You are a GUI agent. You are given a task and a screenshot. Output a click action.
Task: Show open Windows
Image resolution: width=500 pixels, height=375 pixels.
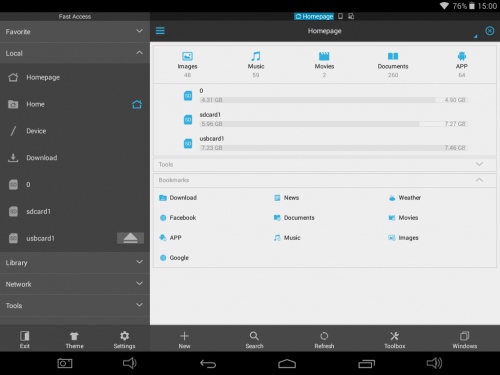(465, 339)
